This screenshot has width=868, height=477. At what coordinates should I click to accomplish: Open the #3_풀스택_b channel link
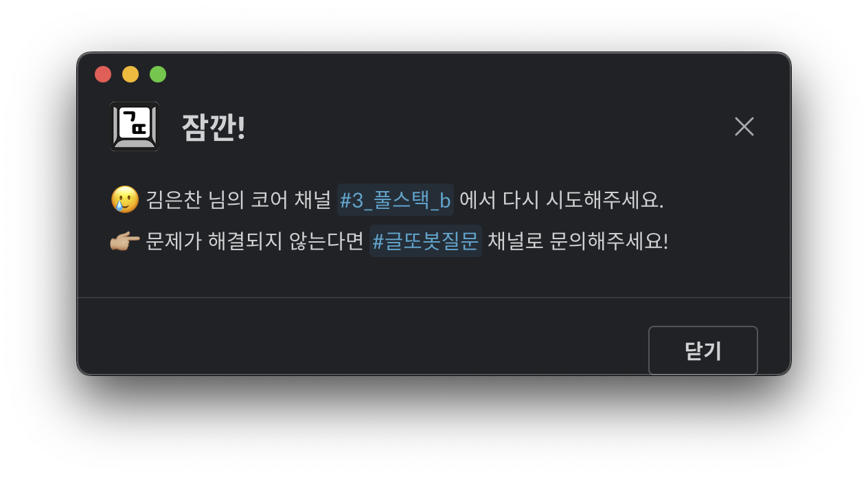pyautogui.click(x=395, y=200)
